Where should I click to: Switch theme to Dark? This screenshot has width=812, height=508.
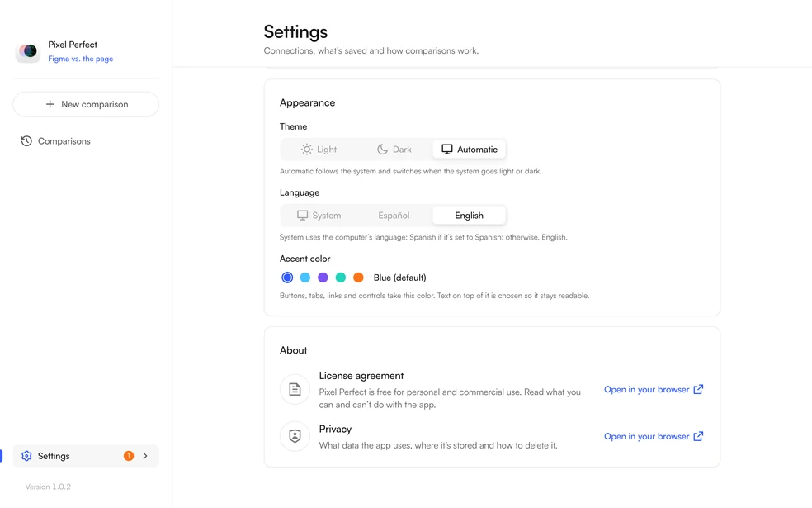[394, 150]
